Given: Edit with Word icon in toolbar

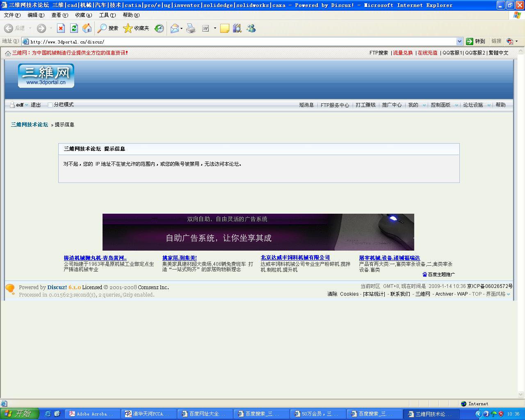Looking at the screenshot, I should (x=205, y=28).
